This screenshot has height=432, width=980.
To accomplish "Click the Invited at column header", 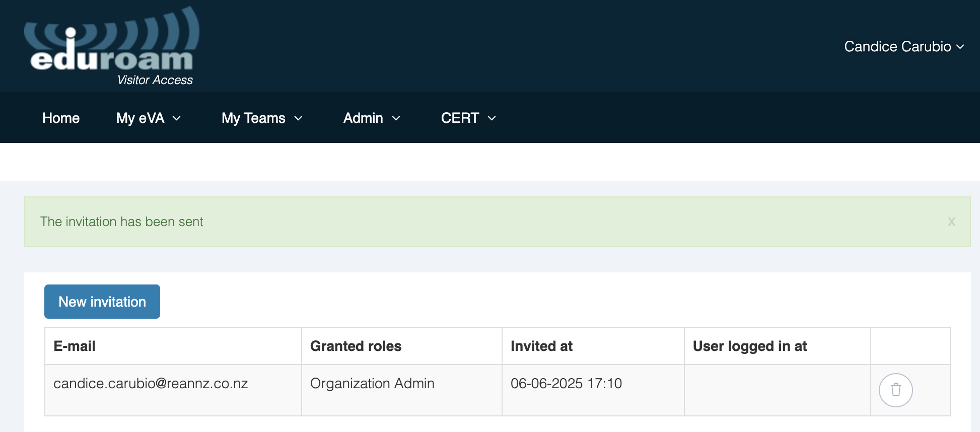I will (541, 346).
